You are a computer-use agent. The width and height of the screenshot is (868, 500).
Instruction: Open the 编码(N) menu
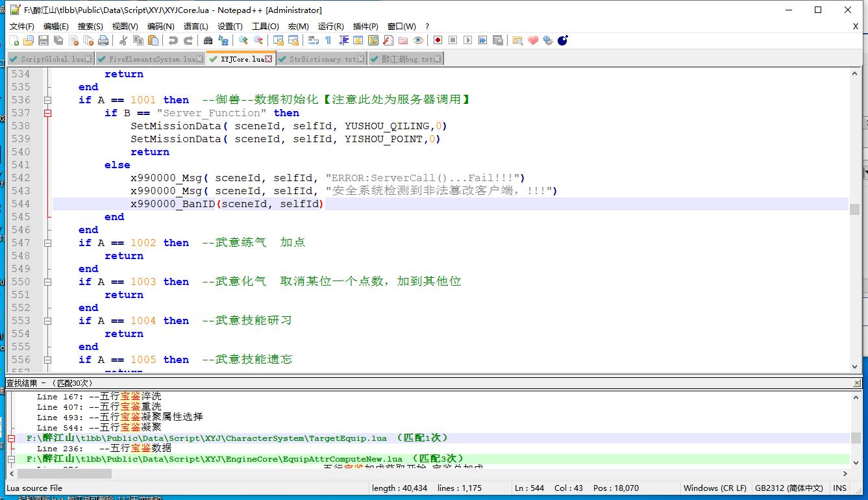click(160, 27)
